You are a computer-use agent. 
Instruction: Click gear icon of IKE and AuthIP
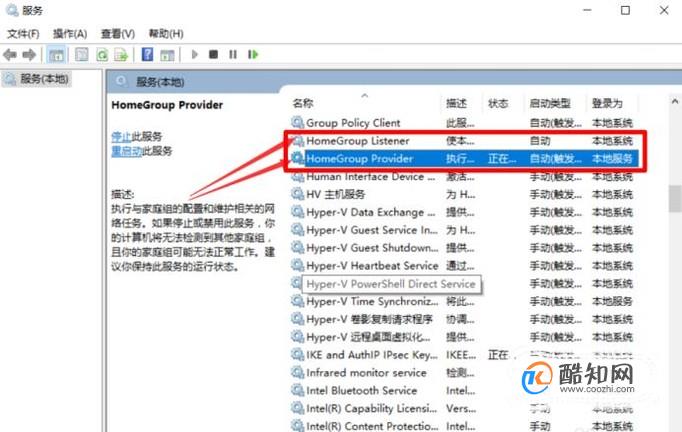[x=298, y=355]
